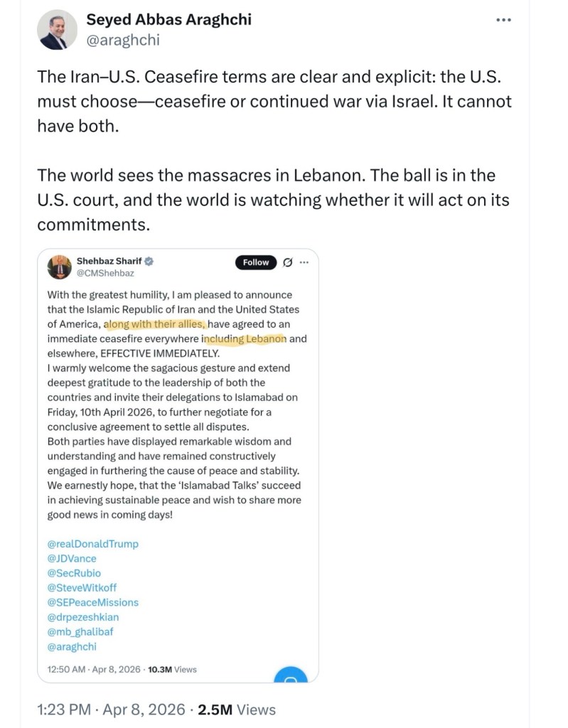568x728 pixels.
Task: Click the @CMShehbaz handle
Action: click(105, 273)
